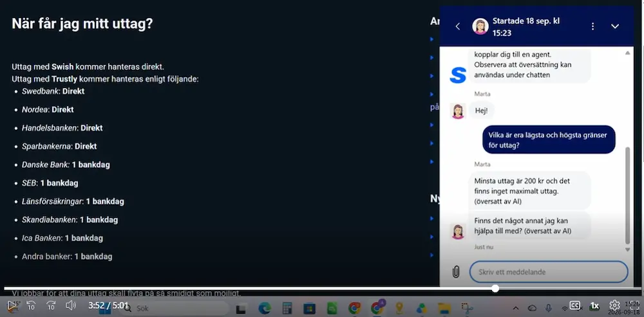Click the taskbar 'Sök' search box
The height and width of the screenshot is (317, 644).
175,309
